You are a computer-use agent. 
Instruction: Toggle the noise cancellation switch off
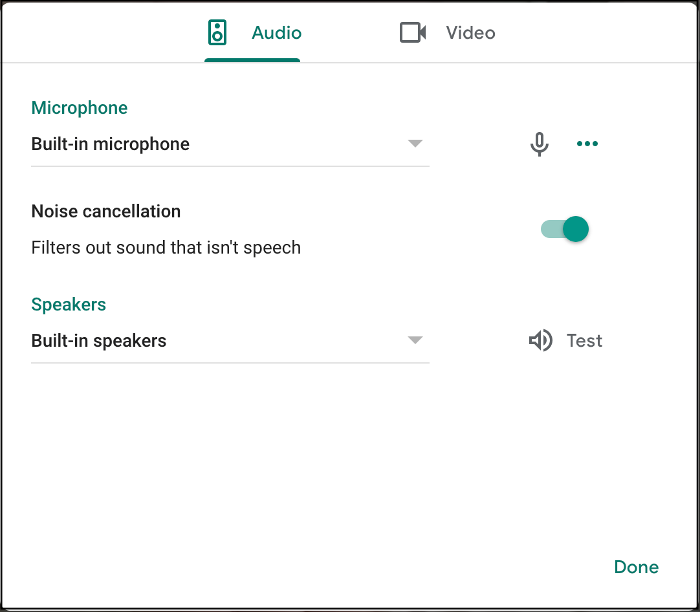(563, 229)
